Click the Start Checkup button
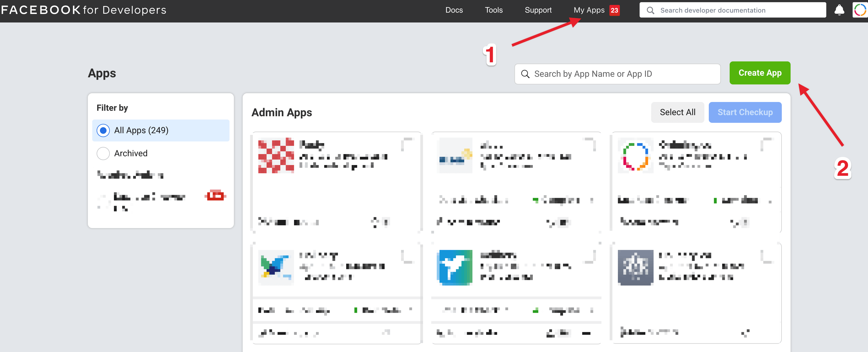 pyautogui.click(x=745, y=112)
